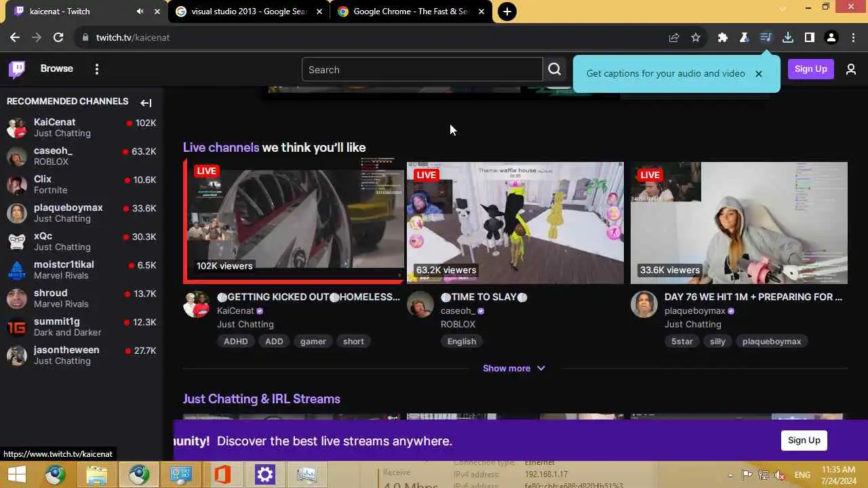Open the Chrome Labs flask icon
Viewport: 868px width, 488px height.
(745, 37)
